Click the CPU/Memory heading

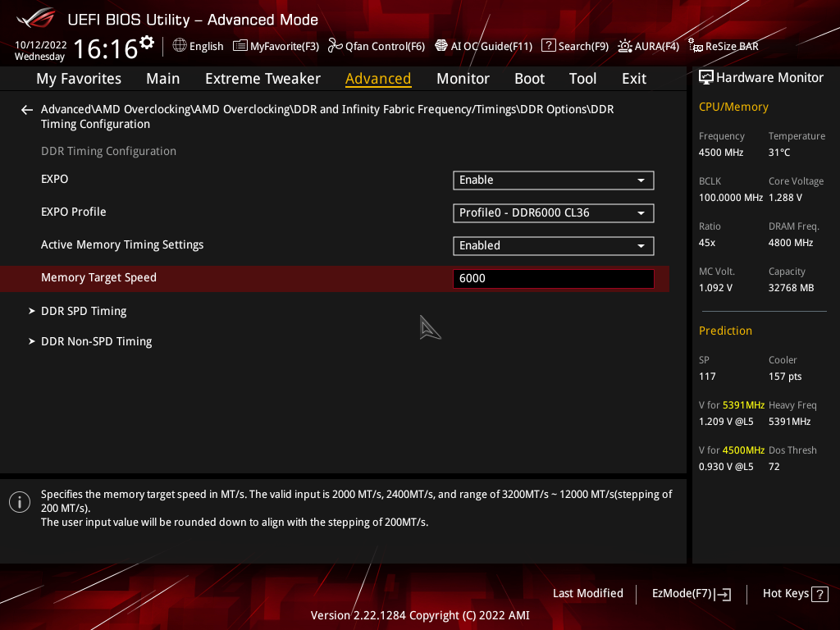733,107
